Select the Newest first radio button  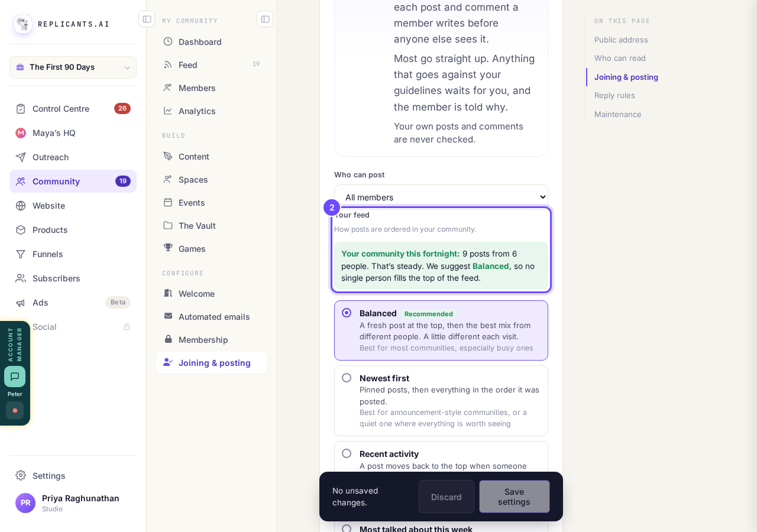pos(347,378)
